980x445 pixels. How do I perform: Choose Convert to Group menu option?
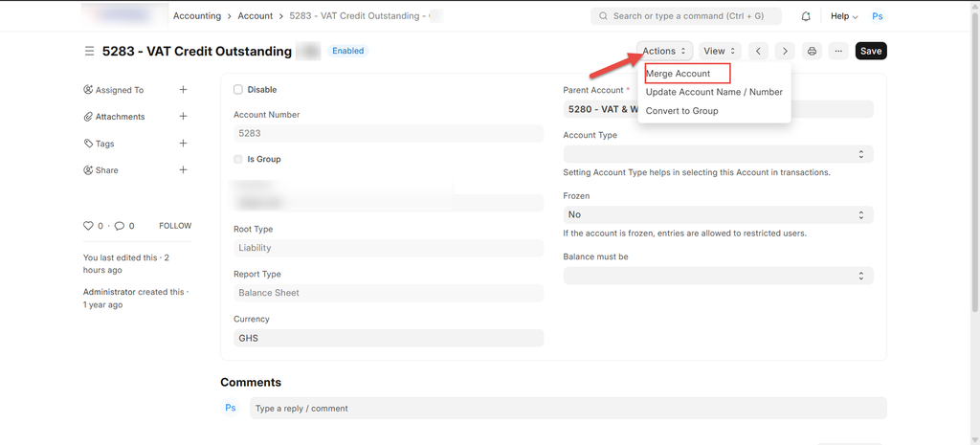tap(681, 111)
